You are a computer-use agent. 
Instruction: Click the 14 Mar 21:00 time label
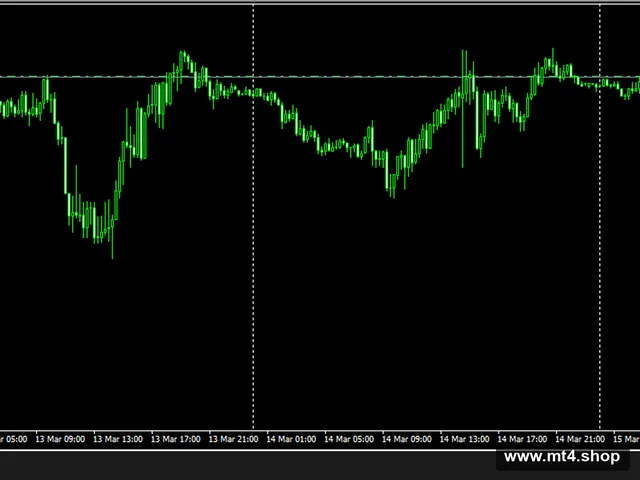tap(580, 439)
